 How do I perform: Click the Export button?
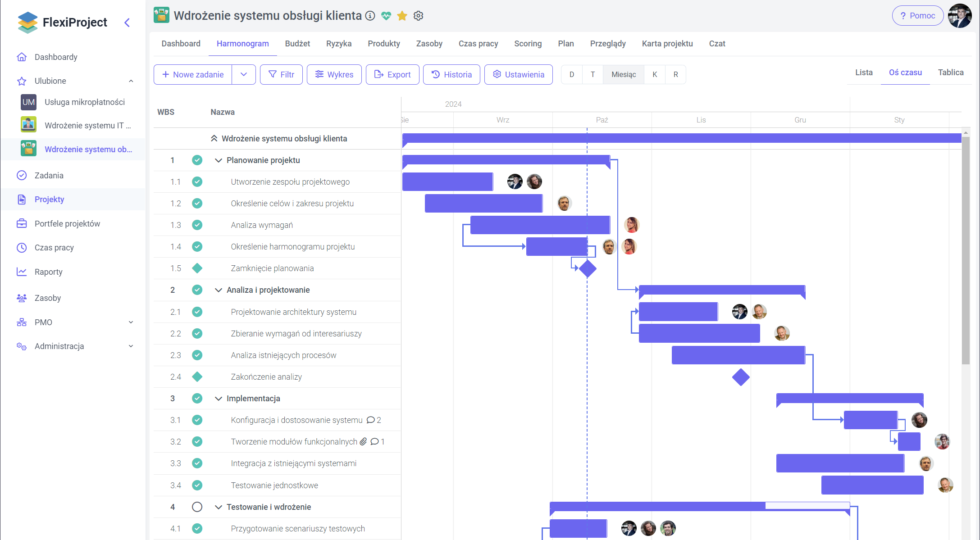point(392,74)
